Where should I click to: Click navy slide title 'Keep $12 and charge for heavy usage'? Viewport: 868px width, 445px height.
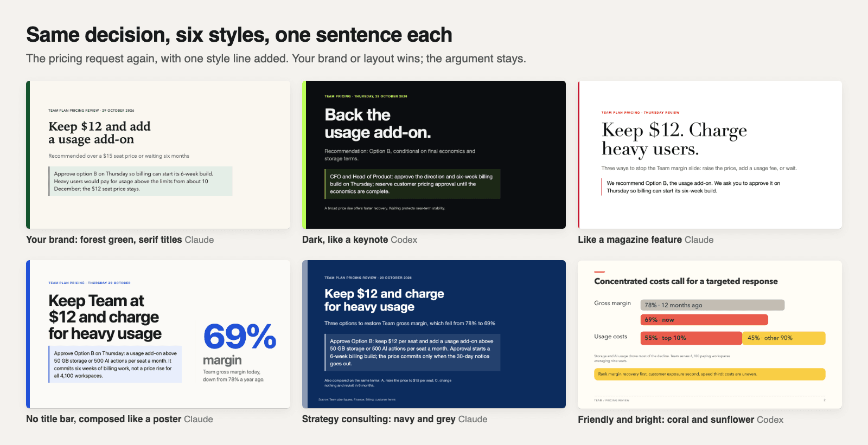(384, 300)
